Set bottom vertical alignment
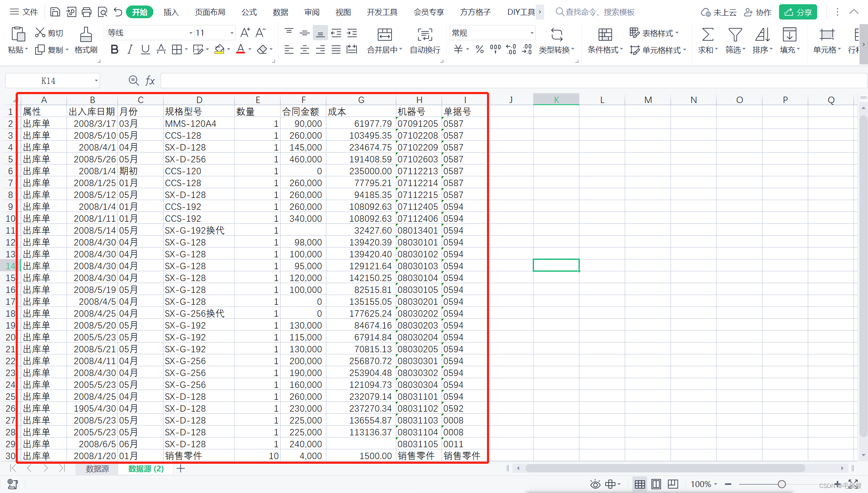868x493 pixels. tap(320, 33)
